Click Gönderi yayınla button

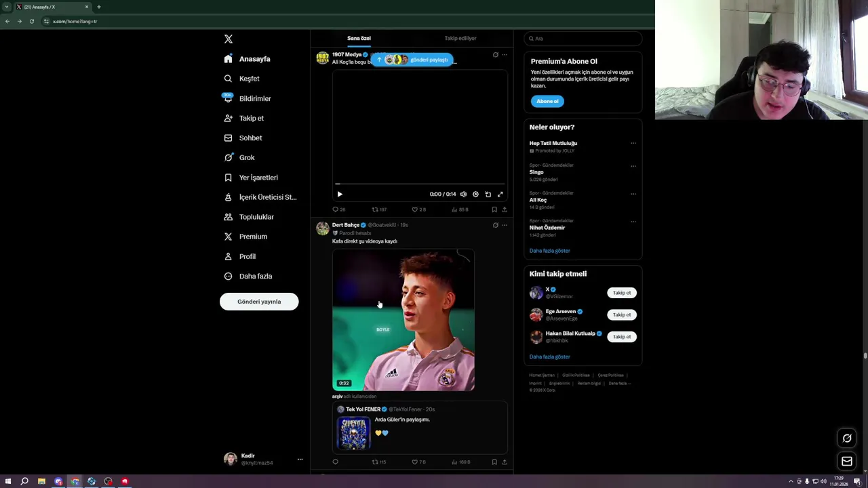(259, 302)
